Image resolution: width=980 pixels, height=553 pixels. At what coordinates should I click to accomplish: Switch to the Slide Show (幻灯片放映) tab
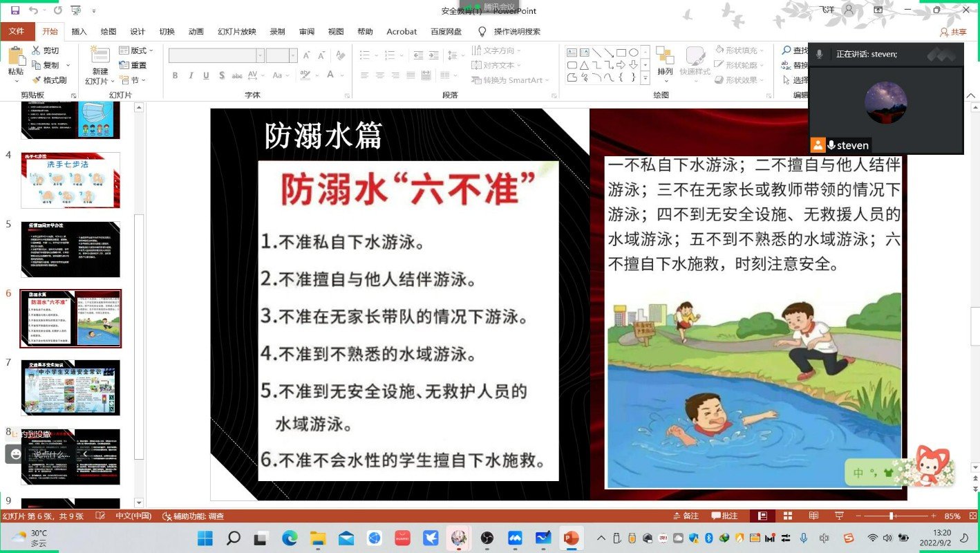click(x=236, y=31)
